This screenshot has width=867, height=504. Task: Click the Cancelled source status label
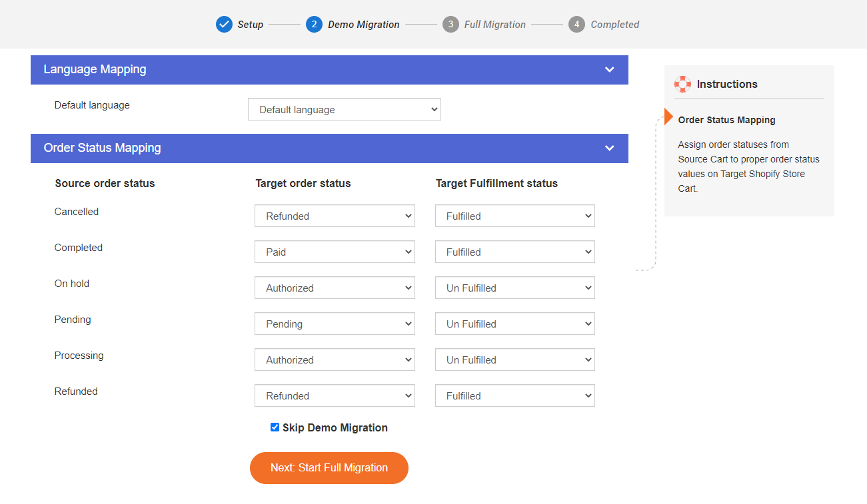point(77,212)
